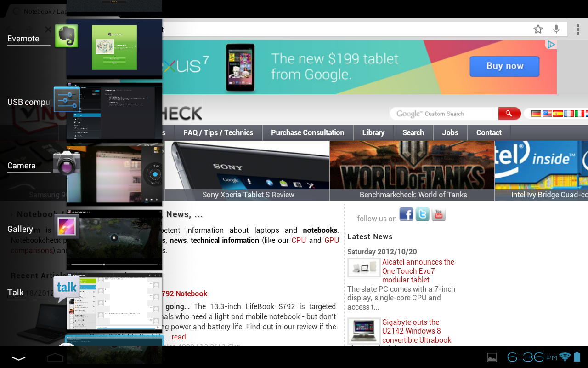588x368 pixels.
Task: Open the Camera app icon in recents
Action: coord(67,163)
